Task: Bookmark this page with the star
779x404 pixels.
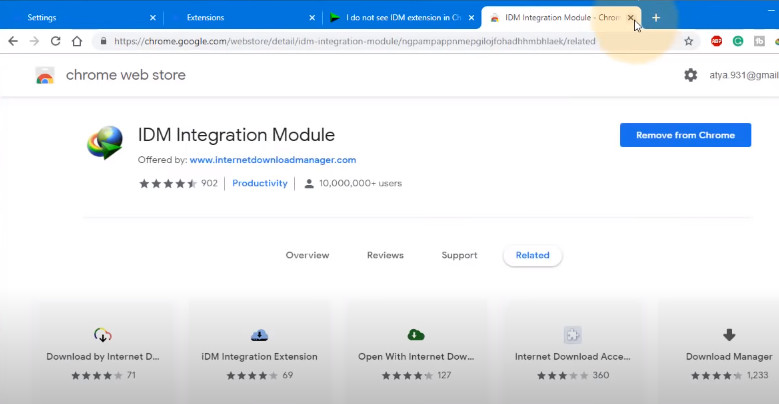Action: pos(689,41)
